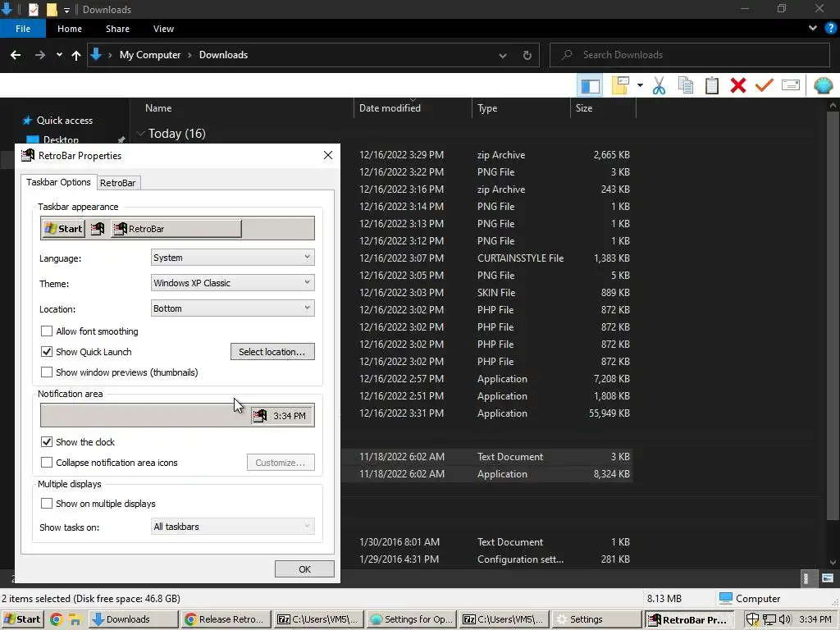Image resolution: width=840 pixels, height=630 pixels.
Task: Toggle the navigation pane toolbar icon
Action: tap(591, 85)
